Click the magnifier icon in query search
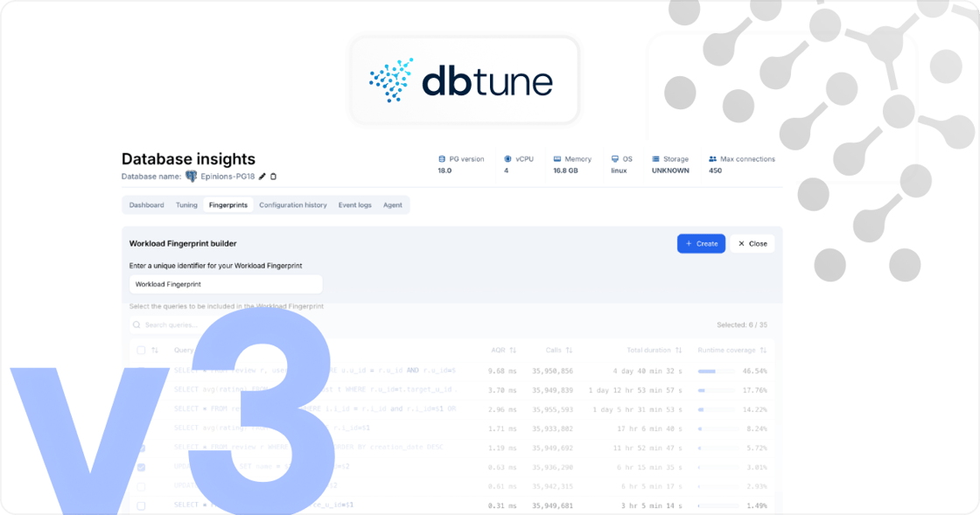The width and height of the screenshot is (980, 515). click(x=137, y=324)
